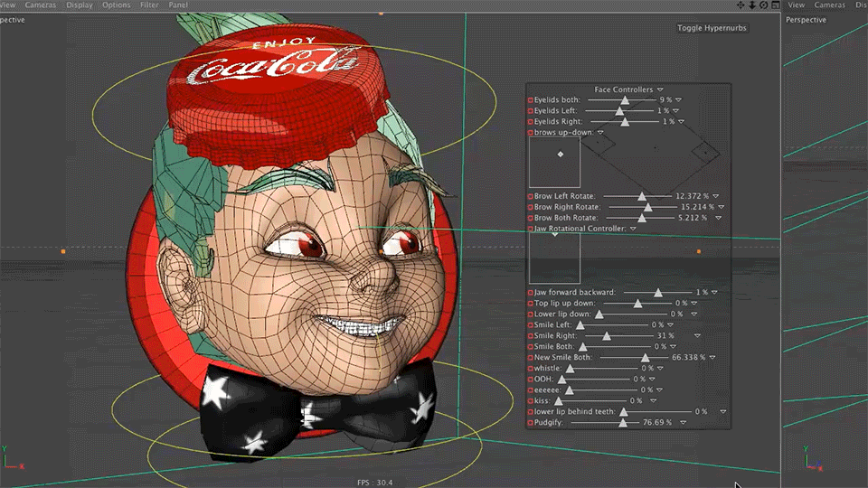This screenshot has height=488, width=868.
Task: Open the View menu in the right viewport
Action: 796,5
